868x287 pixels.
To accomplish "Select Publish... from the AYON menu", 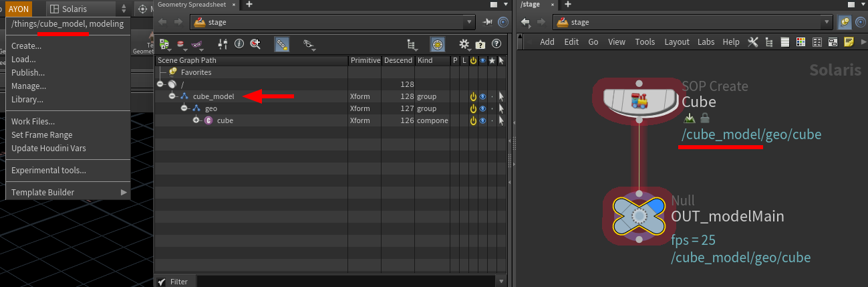I will coord(28,73).
